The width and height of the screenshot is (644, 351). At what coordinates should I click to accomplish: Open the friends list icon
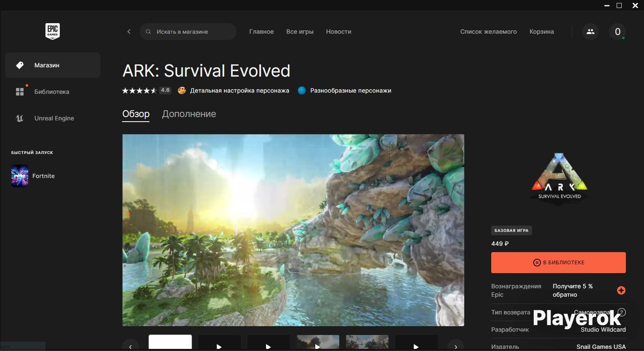tap(591, 32)
